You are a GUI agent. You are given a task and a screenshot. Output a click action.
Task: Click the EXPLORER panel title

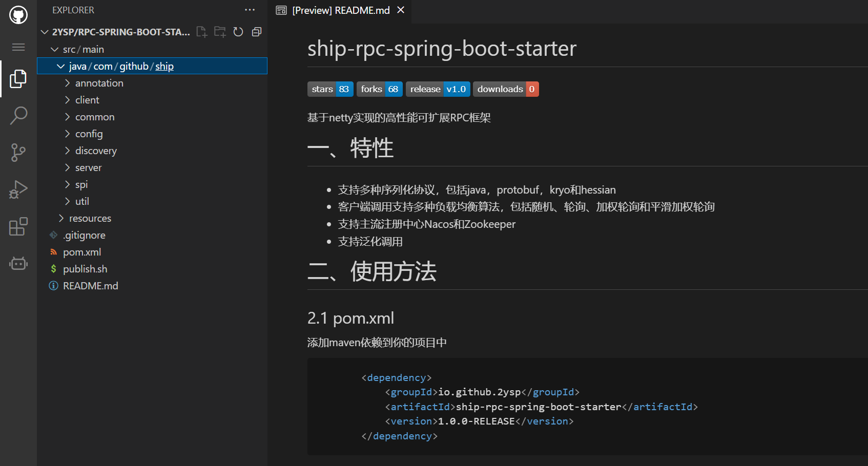73,10
